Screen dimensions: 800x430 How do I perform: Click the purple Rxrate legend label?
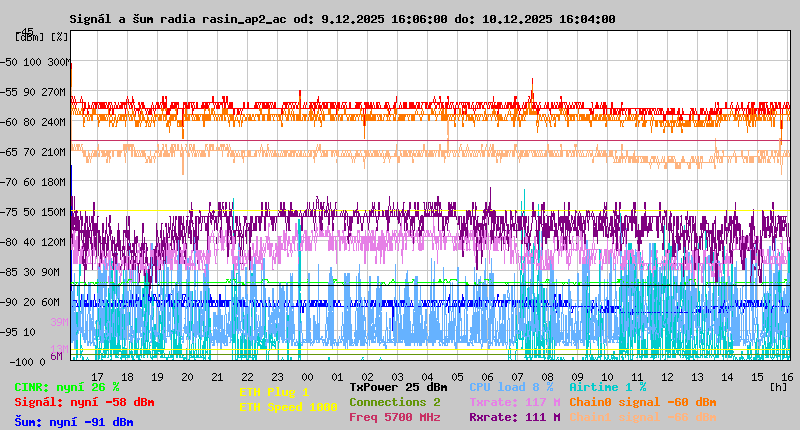pyautogui.click(x=515, y=417)
